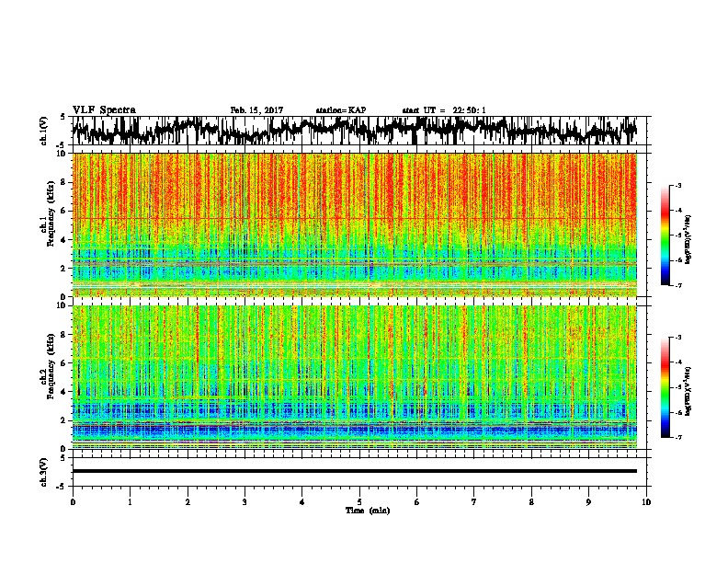Click time axis tick label "0"
Viewport: 728px width, 563px height.
(x=73, y=502)
